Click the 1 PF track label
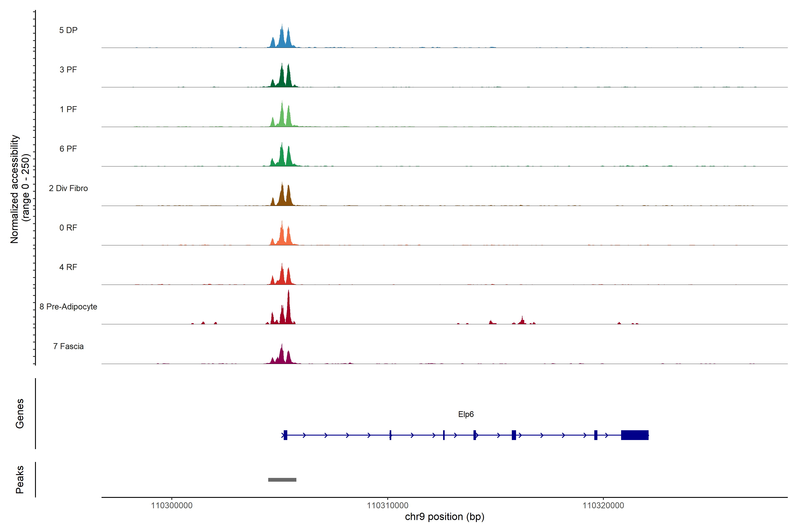 (x=68, y=109)
